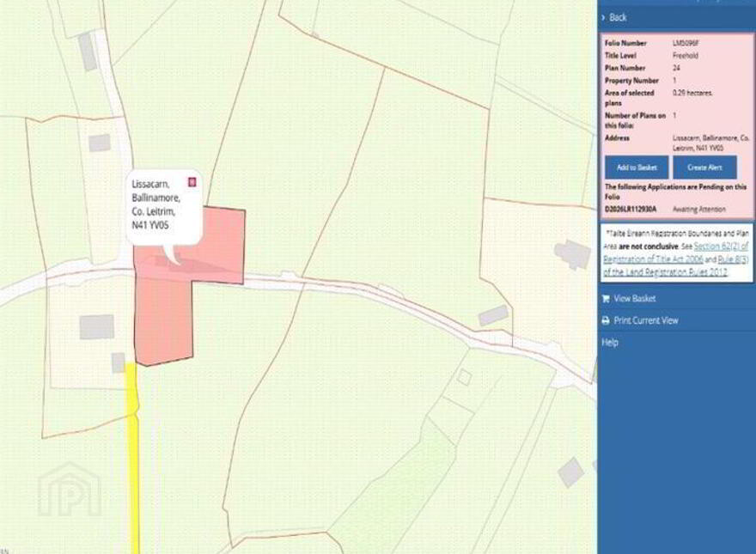Open Rule 8(3) Land Registration Rules link
The height and width of the screenshot is (554, 756).
pos(676,265)
